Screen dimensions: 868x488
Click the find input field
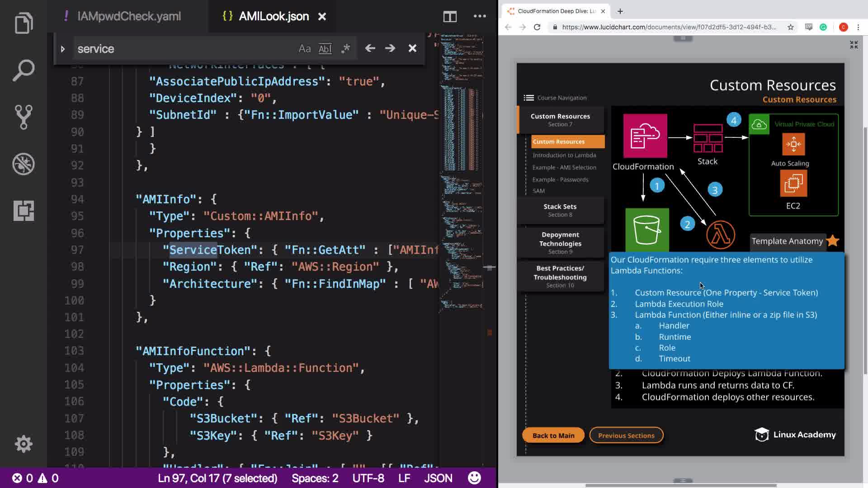click(181, 49)
